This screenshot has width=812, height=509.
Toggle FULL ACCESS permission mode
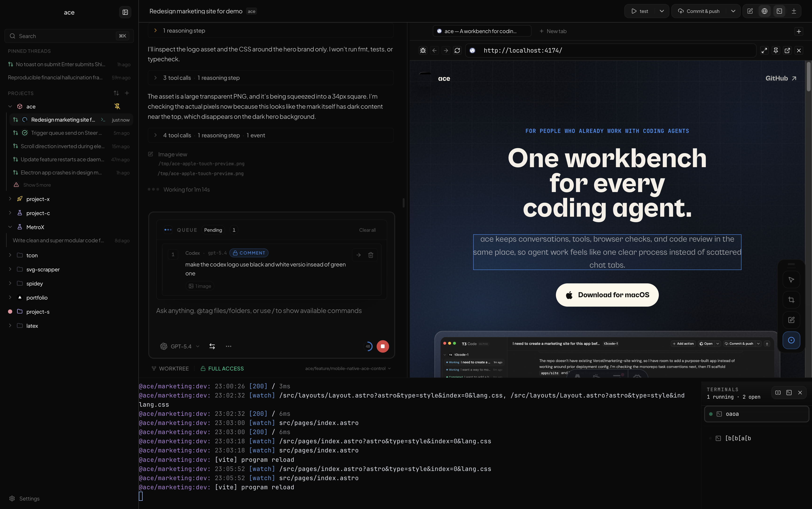222,369
